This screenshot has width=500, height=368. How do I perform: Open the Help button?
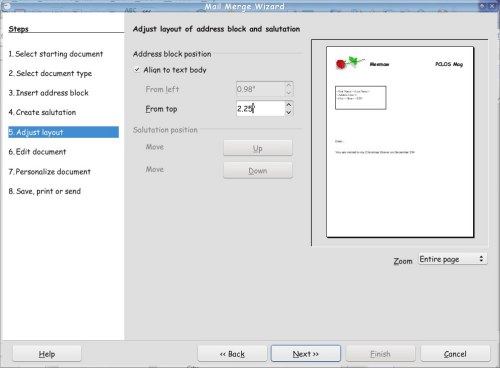47,354
